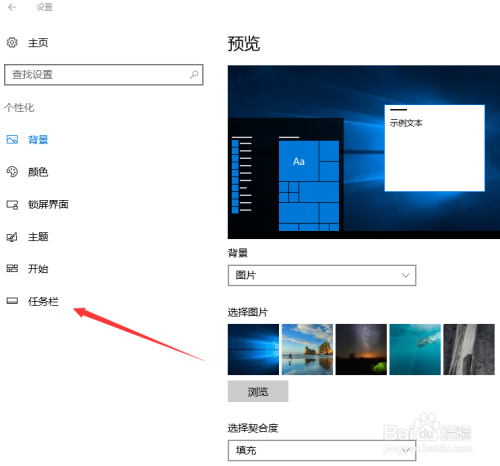Choose the Windows logo blue wallpaper thumbnail
Screen dimensions: 500x466
(x=253, y=349)
